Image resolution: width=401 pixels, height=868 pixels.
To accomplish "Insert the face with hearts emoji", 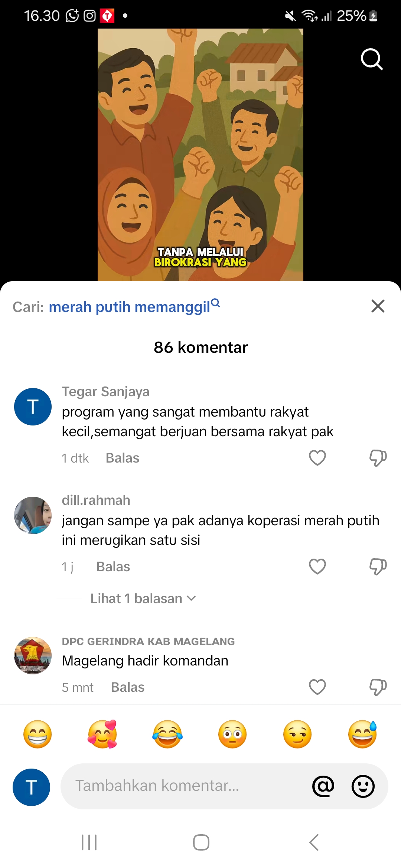I will pos(102,734).
